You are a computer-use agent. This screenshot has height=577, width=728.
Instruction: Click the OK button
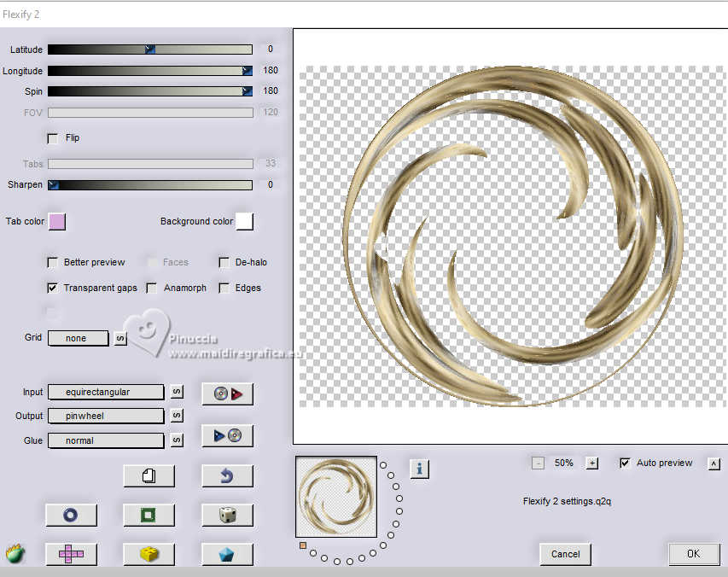point(694,553)
